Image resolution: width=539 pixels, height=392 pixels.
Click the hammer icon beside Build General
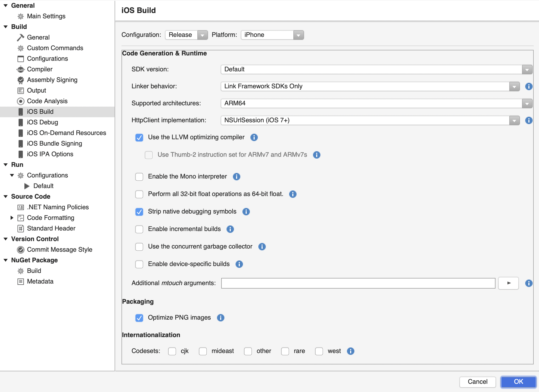20,37
